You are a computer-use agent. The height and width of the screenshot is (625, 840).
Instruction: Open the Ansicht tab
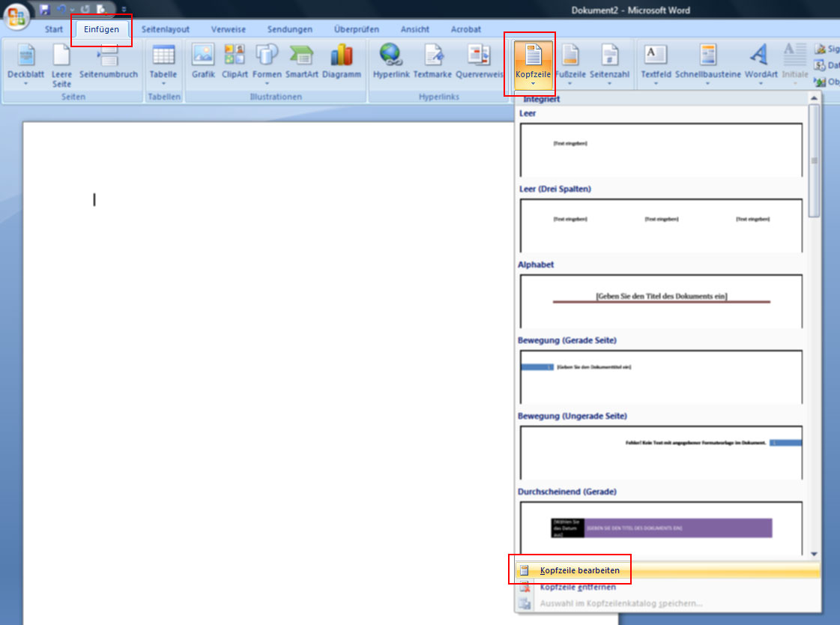point(414,29)
